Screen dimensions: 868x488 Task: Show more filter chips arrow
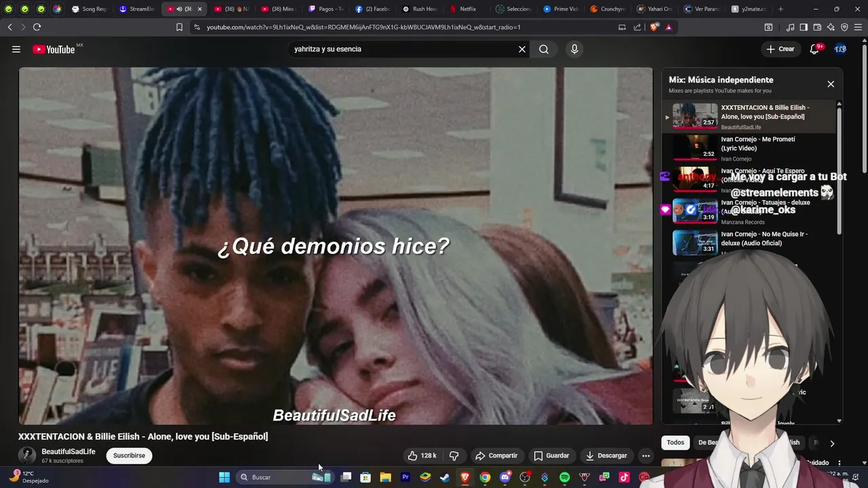832,443
